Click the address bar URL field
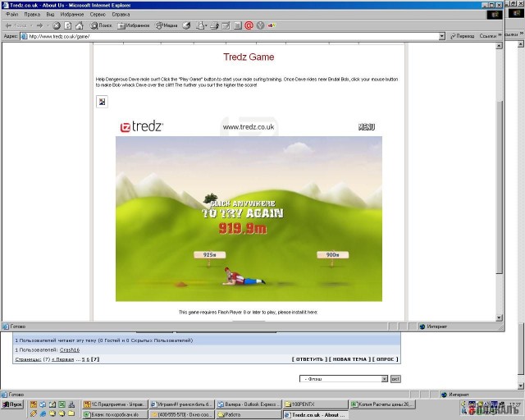The height and width of the screenshot is (420, 525). (230, 36)
